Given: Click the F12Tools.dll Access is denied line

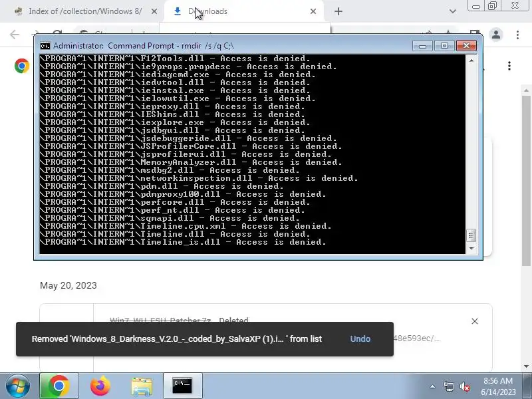Looking at the screenshot, I should (x=175, y=59).
